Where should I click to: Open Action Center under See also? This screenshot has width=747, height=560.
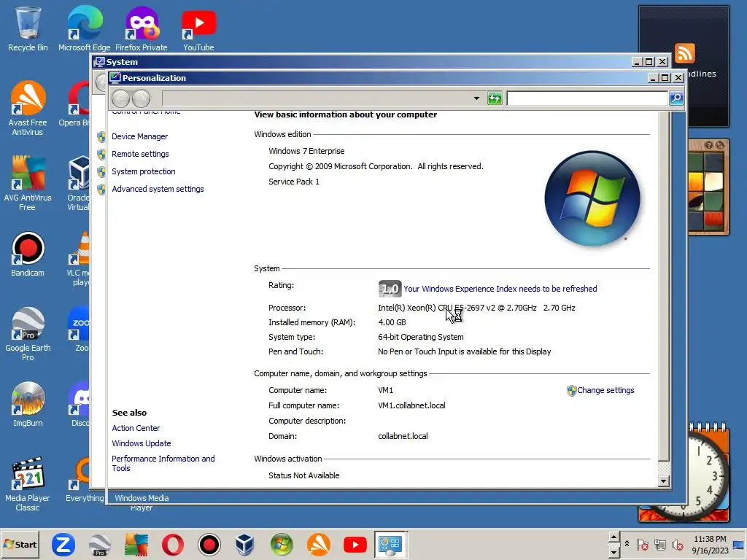[136, 428]
